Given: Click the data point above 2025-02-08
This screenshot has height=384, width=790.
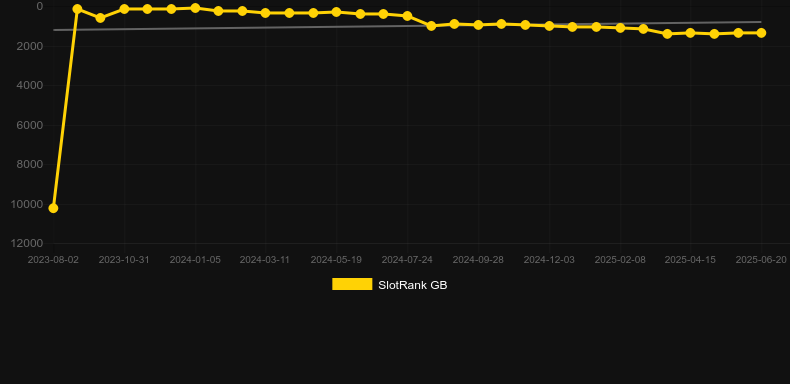Looking at the screenshot, I should [x=620, y=28].
